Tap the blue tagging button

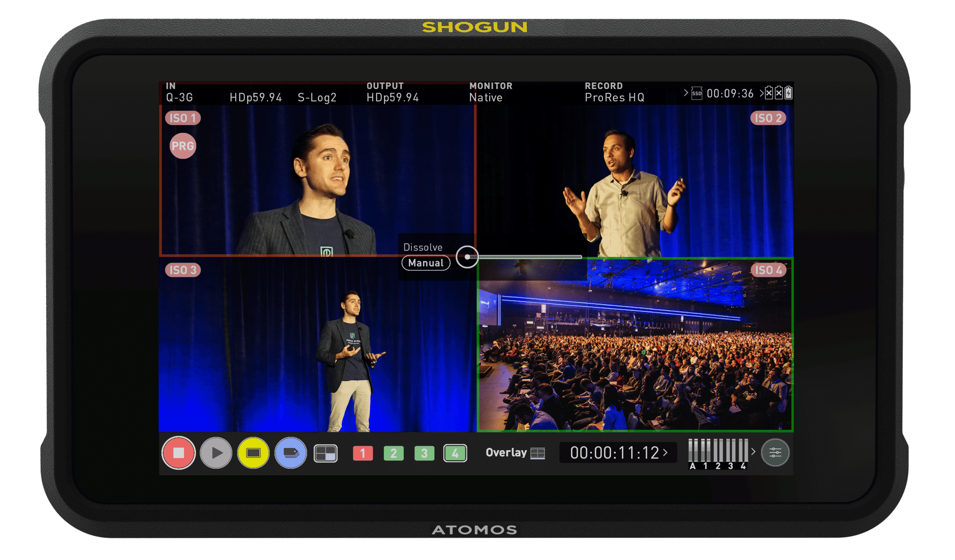pyautogui.click(x=291, y=453)
